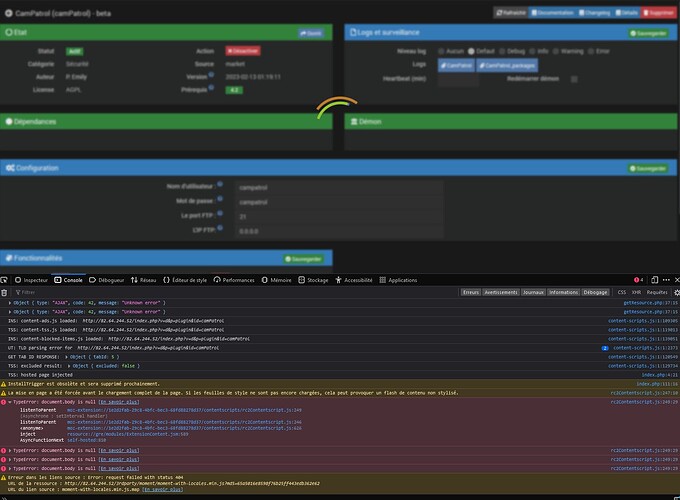This screenshot has height=500, width=680.
Task: Open console settings gear icon
Action: point(677,292)
